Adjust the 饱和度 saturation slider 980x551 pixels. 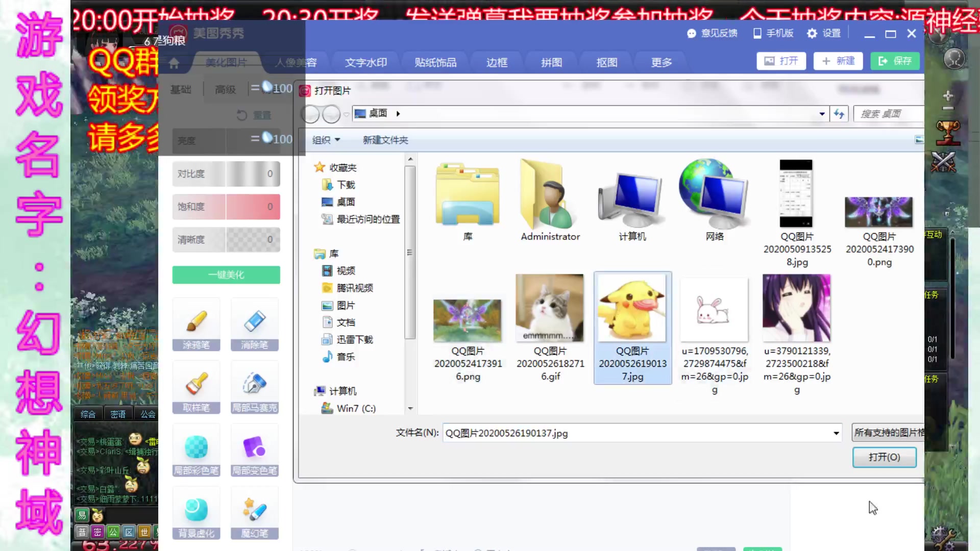(226, 207)
